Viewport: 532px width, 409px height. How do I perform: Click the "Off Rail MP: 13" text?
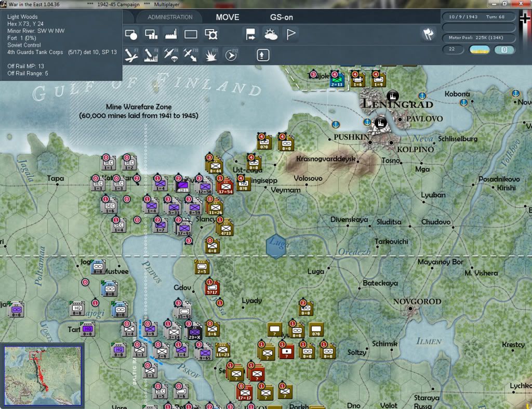click(x=26, y=66)
